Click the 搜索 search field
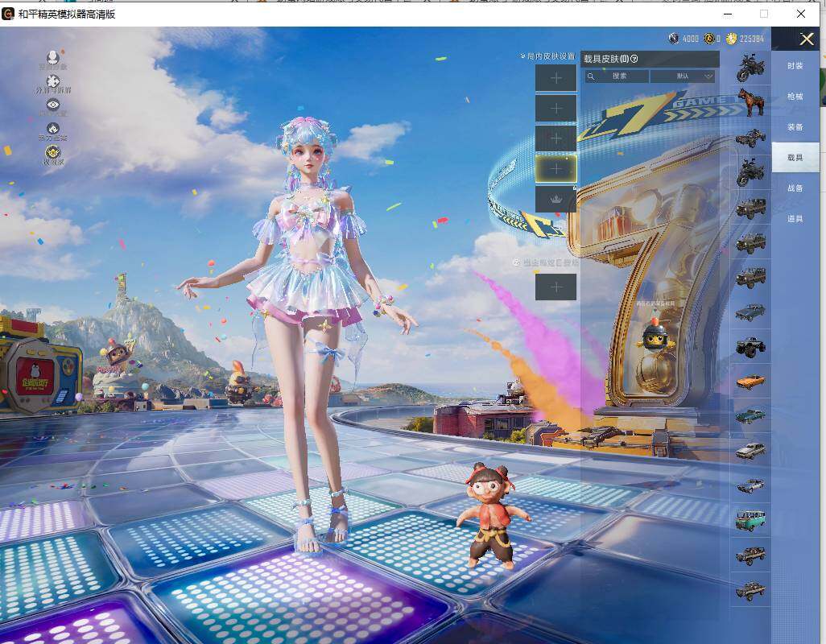 (617, 76)
